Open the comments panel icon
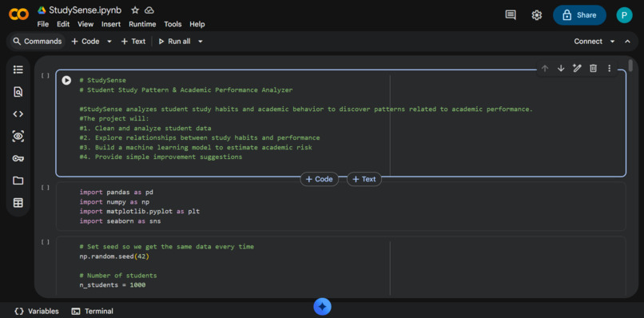The height and width of the screenshot is (318, 644). tap(511, 15)
